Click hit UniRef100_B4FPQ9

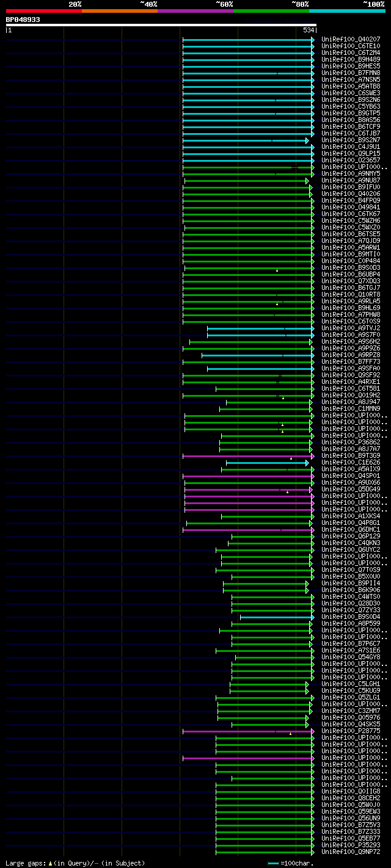(x=351, y=200)
